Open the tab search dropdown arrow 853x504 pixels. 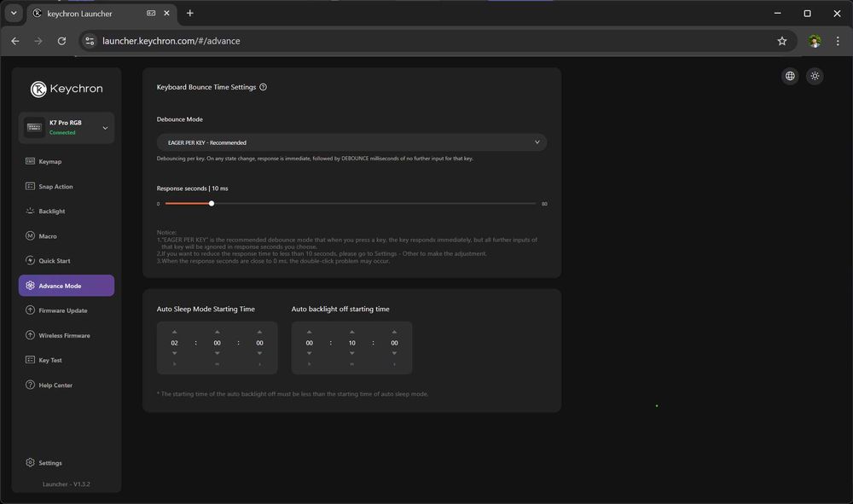14,13
